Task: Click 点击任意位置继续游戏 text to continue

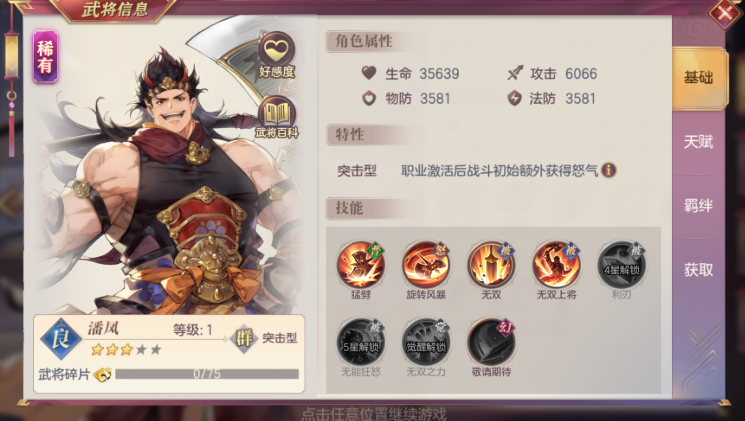Action: pos(374,413)
